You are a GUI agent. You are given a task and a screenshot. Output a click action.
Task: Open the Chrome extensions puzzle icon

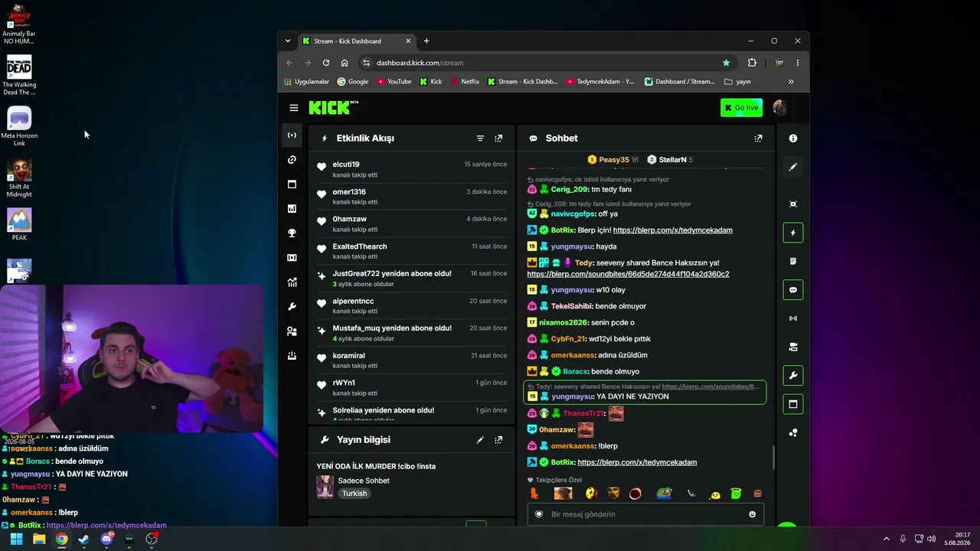point(752,63)
